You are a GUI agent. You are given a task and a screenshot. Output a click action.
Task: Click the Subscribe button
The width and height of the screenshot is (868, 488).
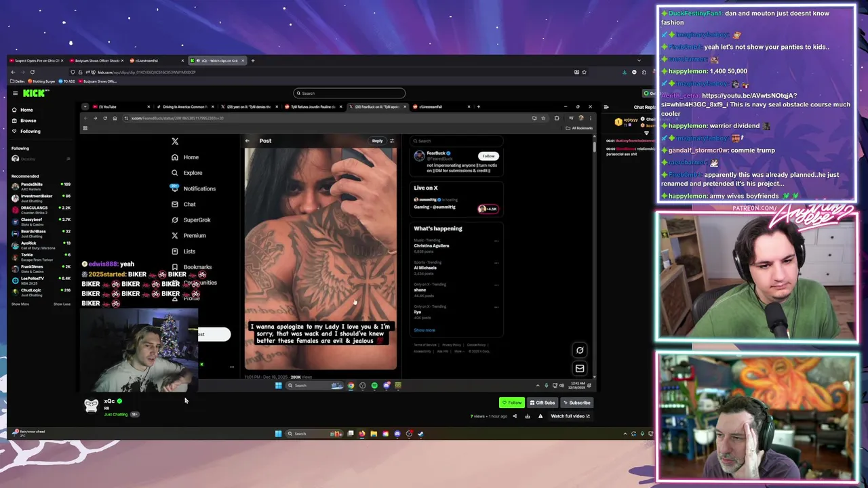pyautogui.click(x=576, y=403)
